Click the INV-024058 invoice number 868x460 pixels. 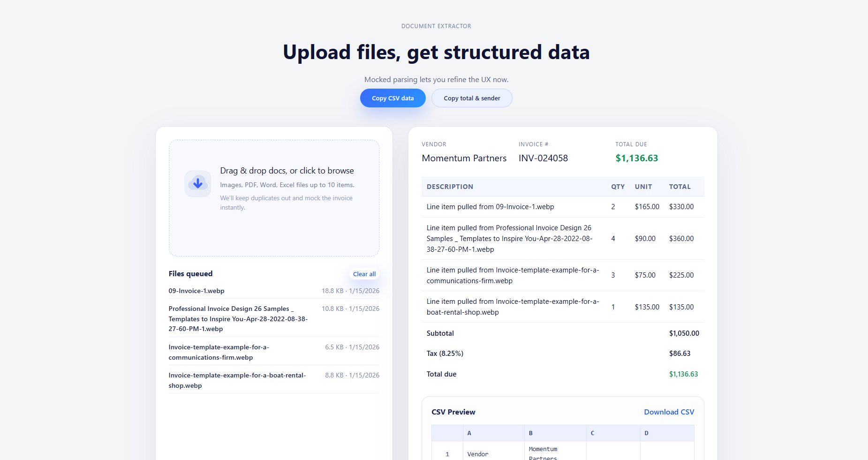543,158
